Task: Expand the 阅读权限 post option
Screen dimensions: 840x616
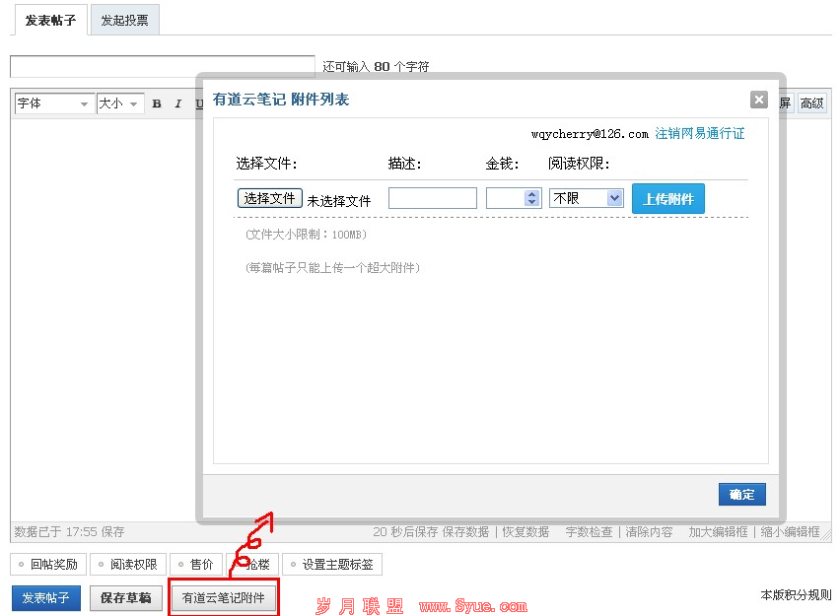Action: (128, 564)
